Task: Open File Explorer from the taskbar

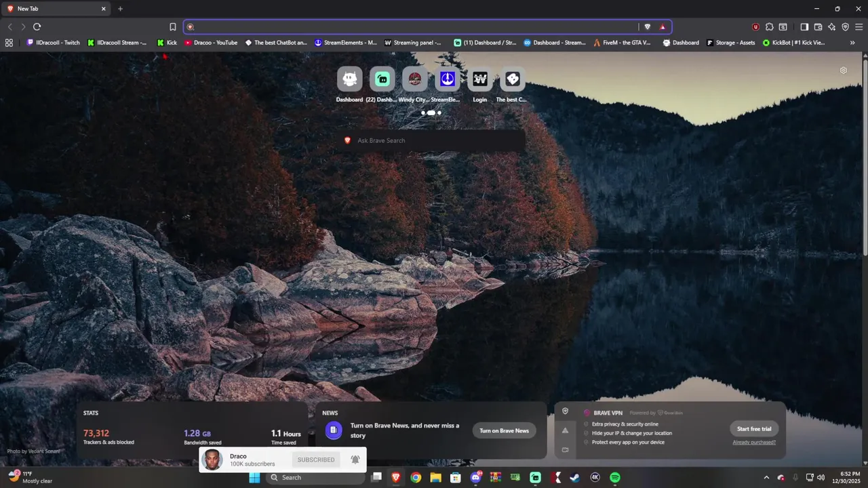Action: pos(435,477)
